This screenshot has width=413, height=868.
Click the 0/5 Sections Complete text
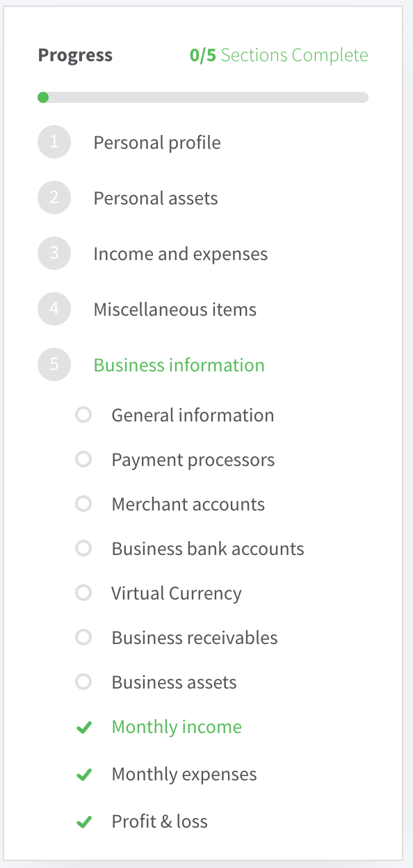click(x=279, y=55)
